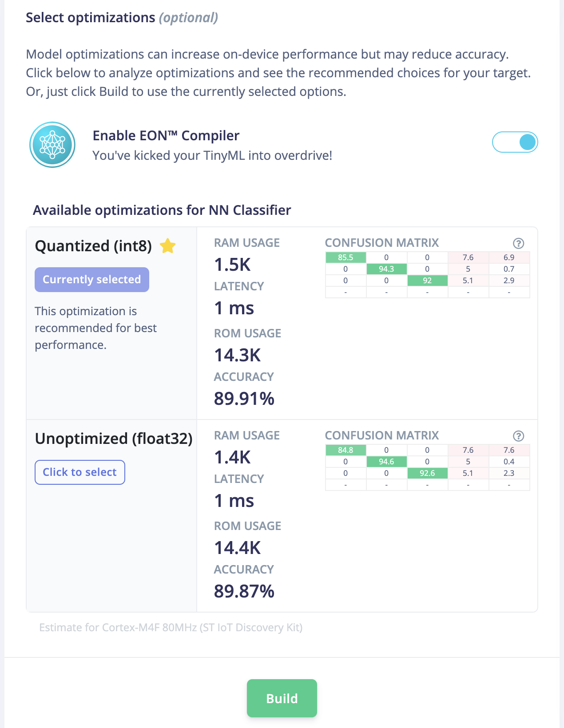Click the 89.91% accuracy value
Image resolution: width=564 pixels, height=728 pixels.
point(244,399)
